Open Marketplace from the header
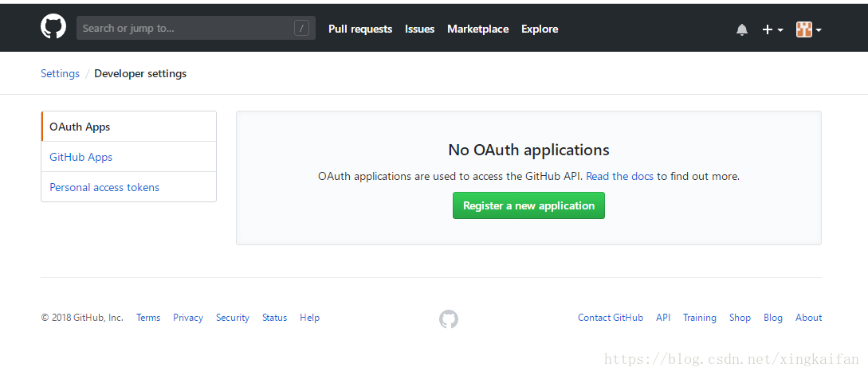Image resolution: width=868 pixels, height=375 pixels. 477,29
